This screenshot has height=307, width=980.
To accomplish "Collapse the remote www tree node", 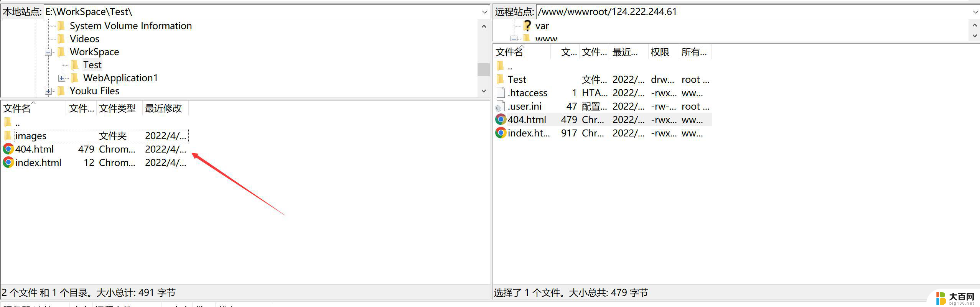I will (514, 38).
